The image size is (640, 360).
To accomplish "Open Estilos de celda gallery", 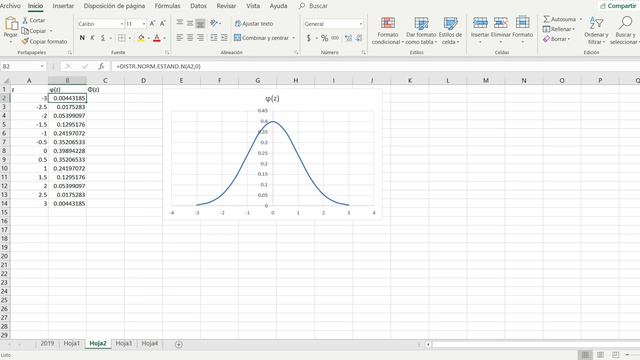I will click(x=450, y=31).
